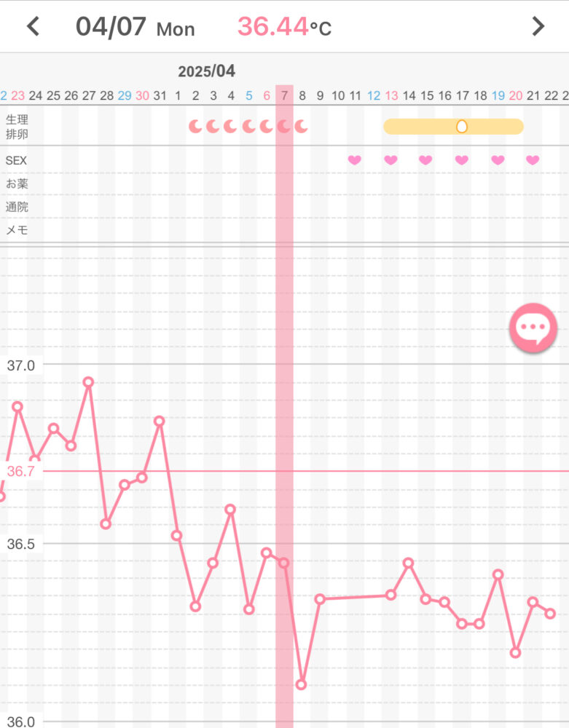The image size is (569, 728).
Task: Tap the 37.0 axis label
Action: (x=21, y=366)
